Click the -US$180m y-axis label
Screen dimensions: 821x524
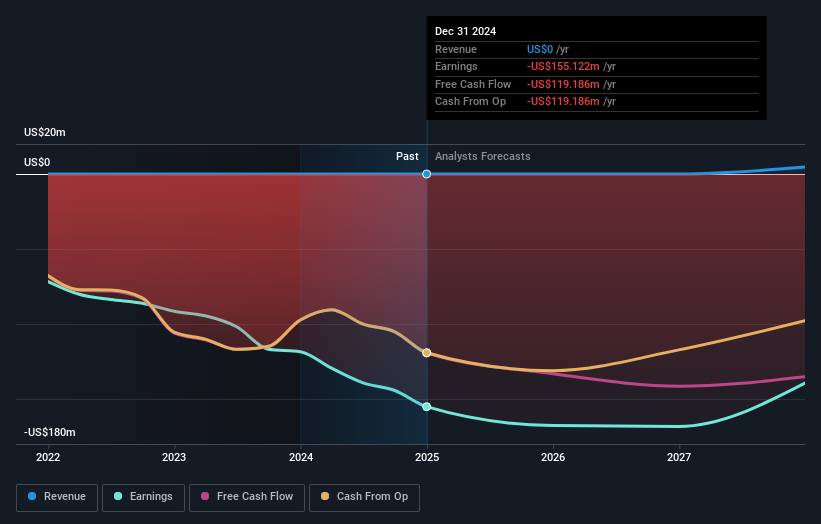click(x=50, y=432)
